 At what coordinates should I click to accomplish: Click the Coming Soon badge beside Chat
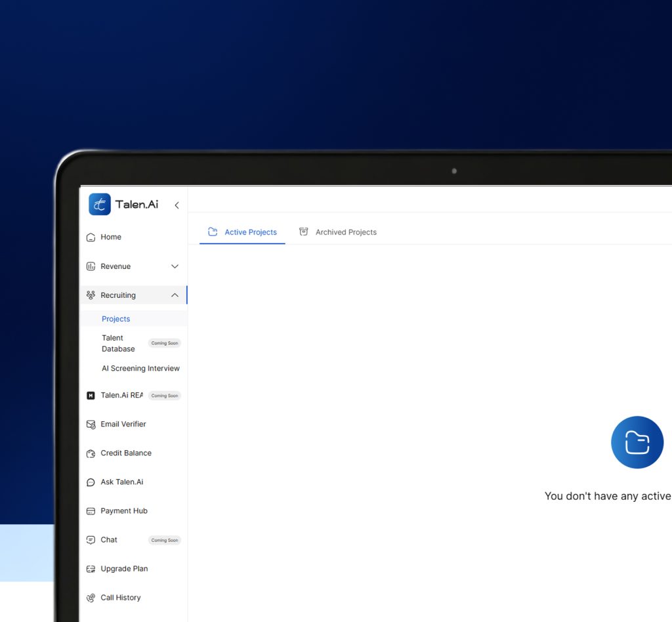coord(165,540)
